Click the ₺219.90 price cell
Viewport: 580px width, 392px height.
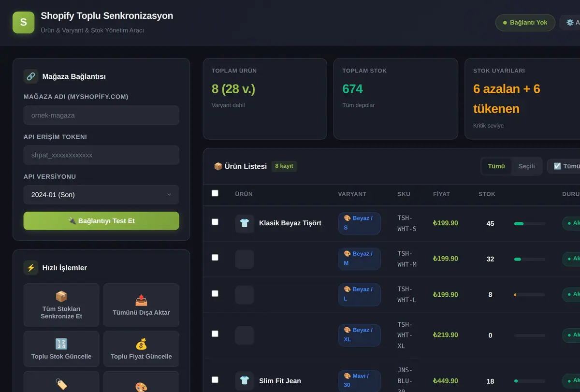click(446, 335)
